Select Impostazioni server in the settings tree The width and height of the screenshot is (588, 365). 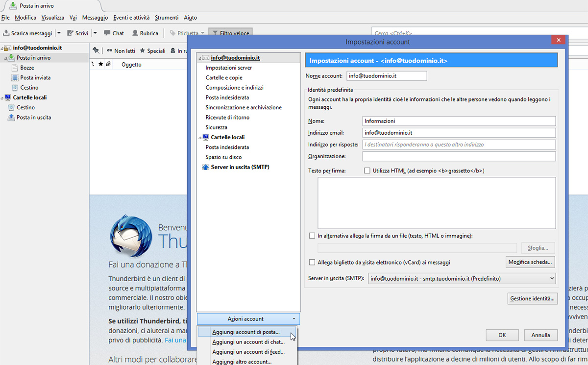pos(229,68)
